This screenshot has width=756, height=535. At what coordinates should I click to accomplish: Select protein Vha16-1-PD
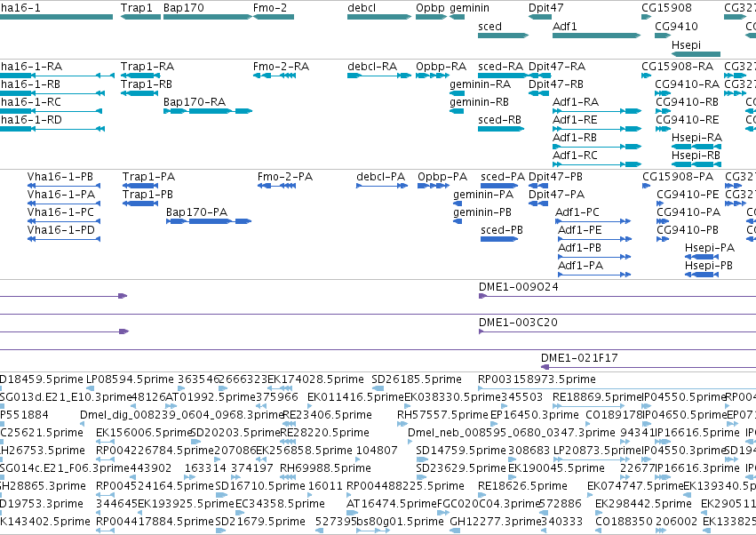[64, 239]
